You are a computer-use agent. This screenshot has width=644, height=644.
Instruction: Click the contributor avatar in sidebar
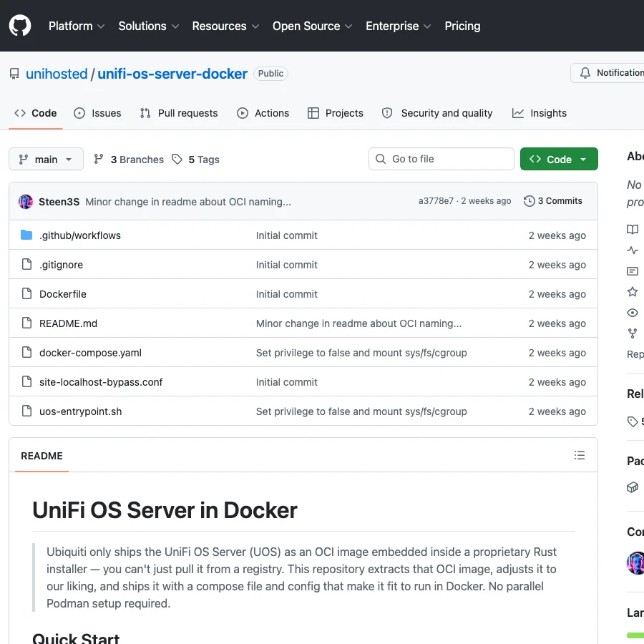[636, 563]
